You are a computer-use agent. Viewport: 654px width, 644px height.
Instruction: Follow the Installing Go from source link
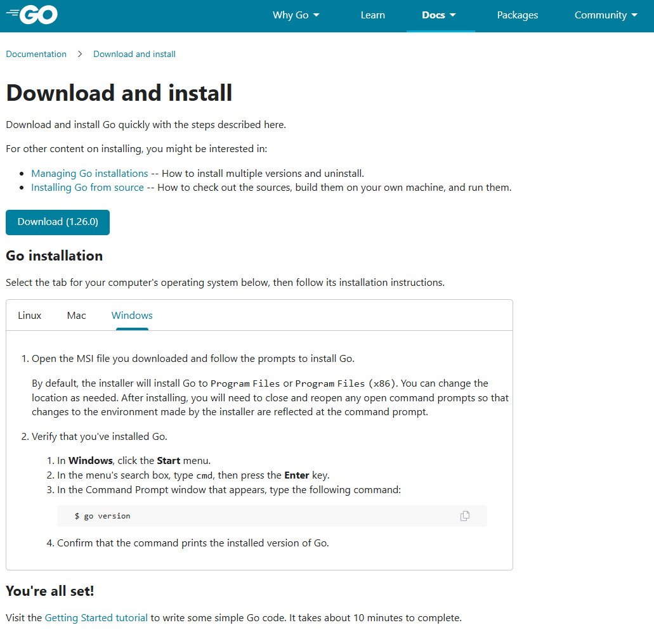click(88, 188)
